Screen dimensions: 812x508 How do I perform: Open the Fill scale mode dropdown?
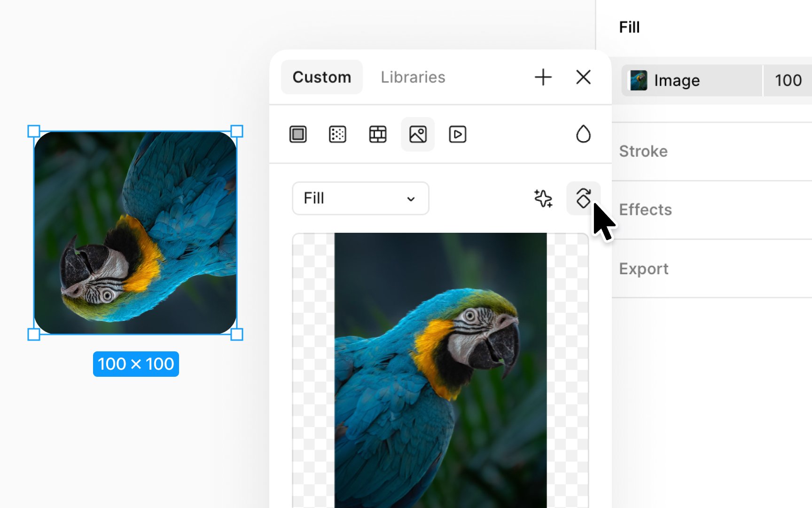tap(360, 198)
